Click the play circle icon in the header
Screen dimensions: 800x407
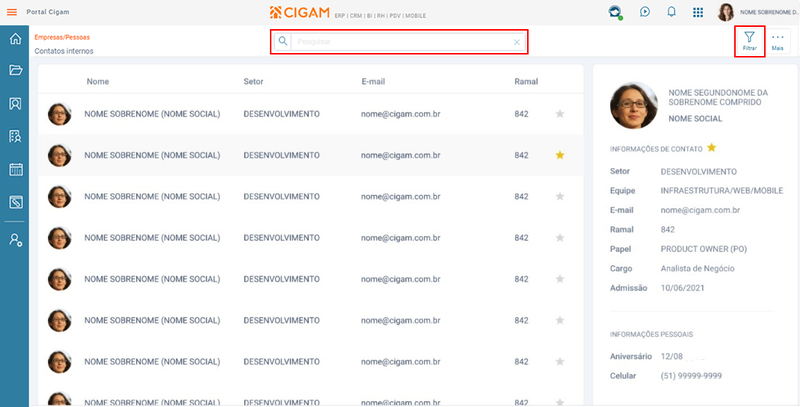[645, 12]
